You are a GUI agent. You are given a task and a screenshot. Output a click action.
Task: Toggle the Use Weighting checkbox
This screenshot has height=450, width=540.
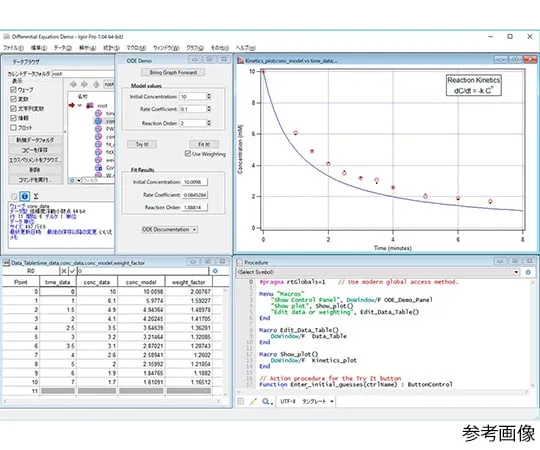tap(188, 154)
